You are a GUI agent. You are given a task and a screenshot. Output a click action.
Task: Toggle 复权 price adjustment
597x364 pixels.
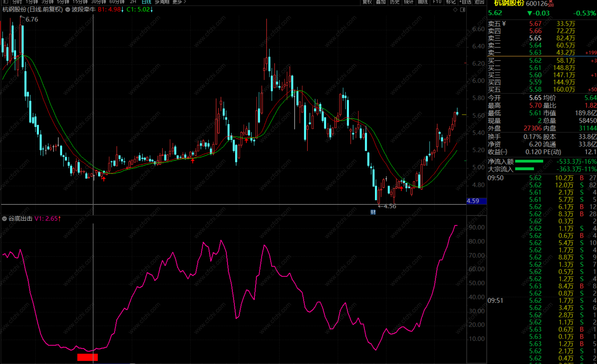click(x=367, y=2)
